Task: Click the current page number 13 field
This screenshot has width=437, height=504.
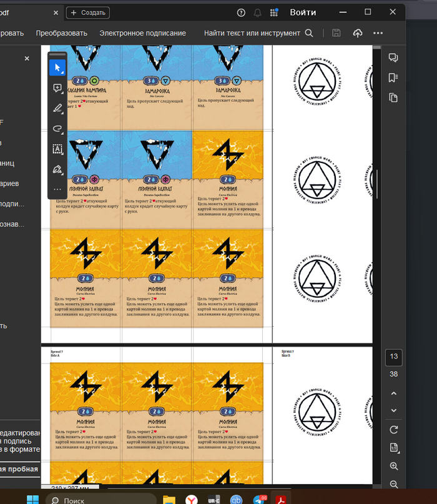Action: 394,357
